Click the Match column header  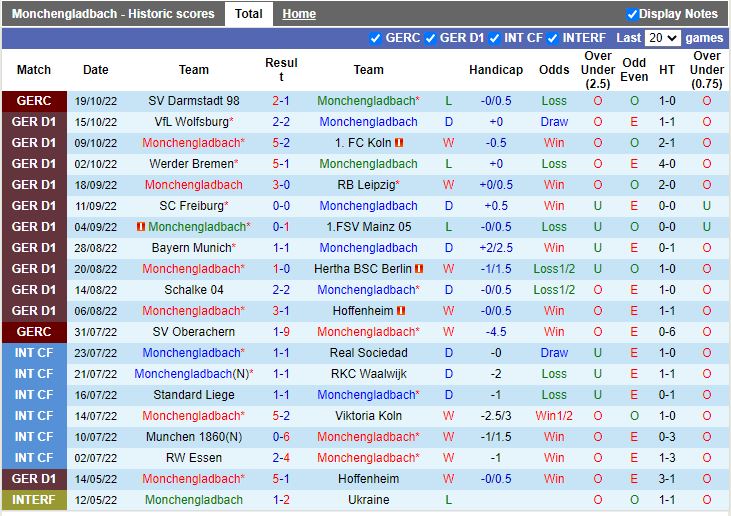tap(34, 70)
